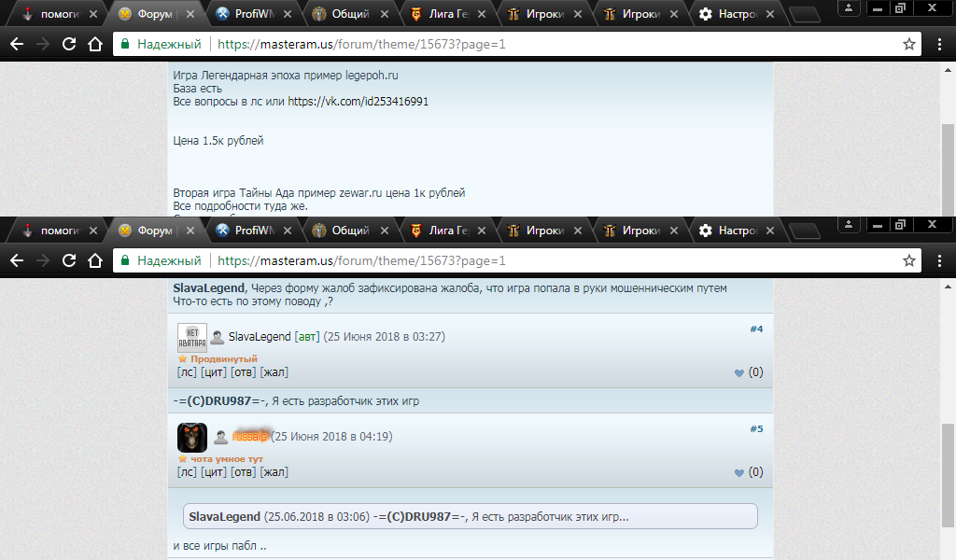Click russaip's skull avatar image
Image resolution: width=956 pixels, height=560 pixels.
[x=192, y=437]
